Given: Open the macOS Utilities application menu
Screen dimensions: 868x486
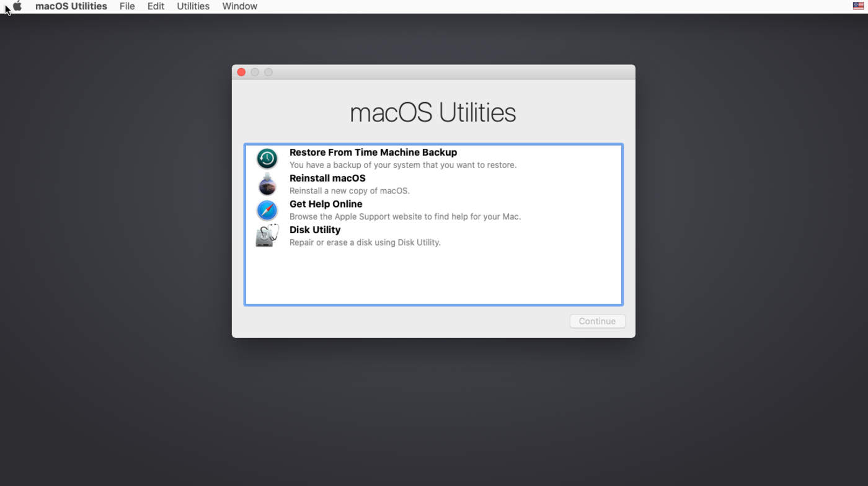Looking at the screenshot, I should click(x=71, y=6).
